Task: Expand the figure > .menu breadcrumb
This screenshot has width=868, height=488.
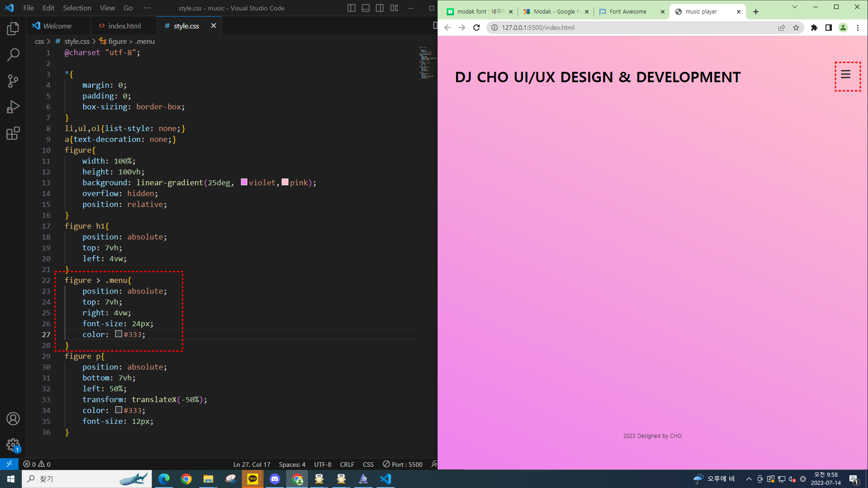Action: point(127,41)
